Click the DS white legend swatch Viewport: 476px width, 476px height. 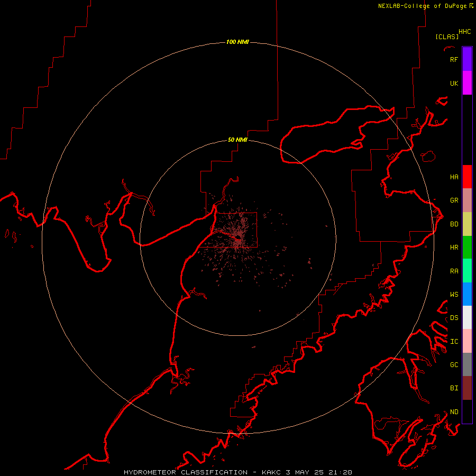[x=467, y=317]
